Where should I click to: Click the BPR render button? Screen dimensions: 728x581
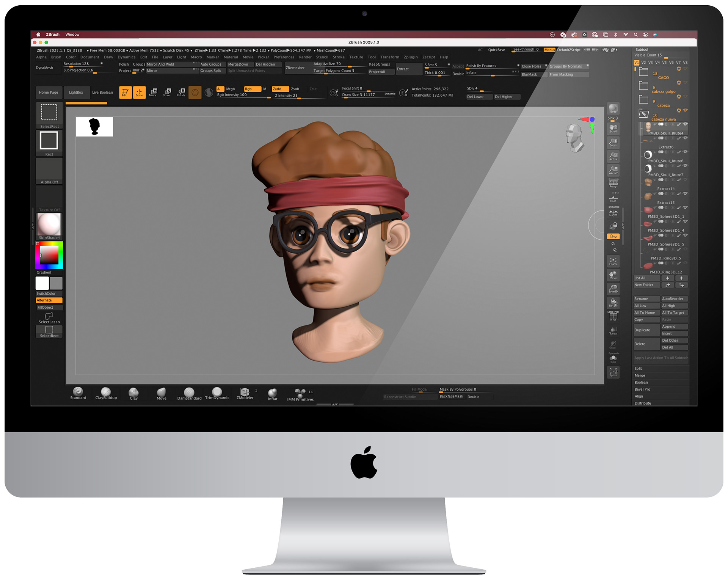point(613,109)
